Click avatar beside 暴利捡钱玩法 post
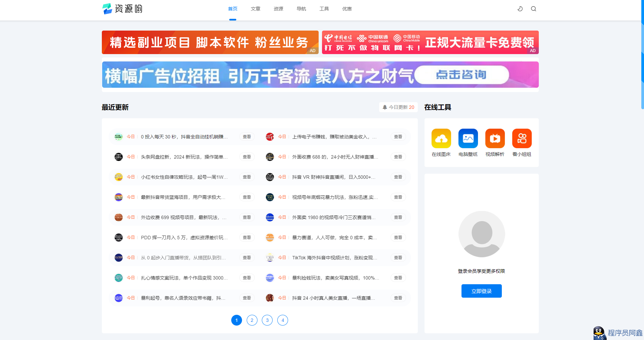644x340 pixels. pos(270,278)
